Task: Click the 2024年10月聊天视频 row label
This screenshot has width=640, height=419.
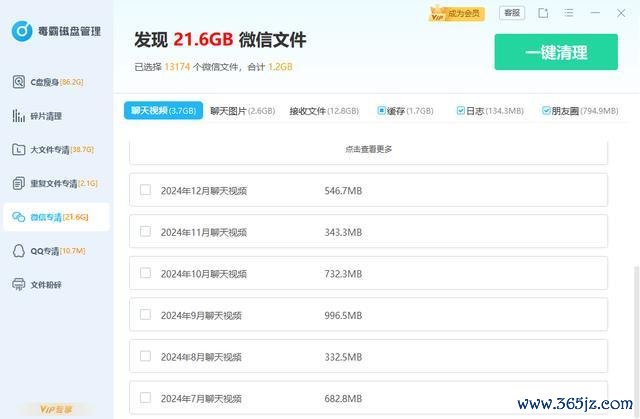Action: pyautogui.click(x=204, y=274)
